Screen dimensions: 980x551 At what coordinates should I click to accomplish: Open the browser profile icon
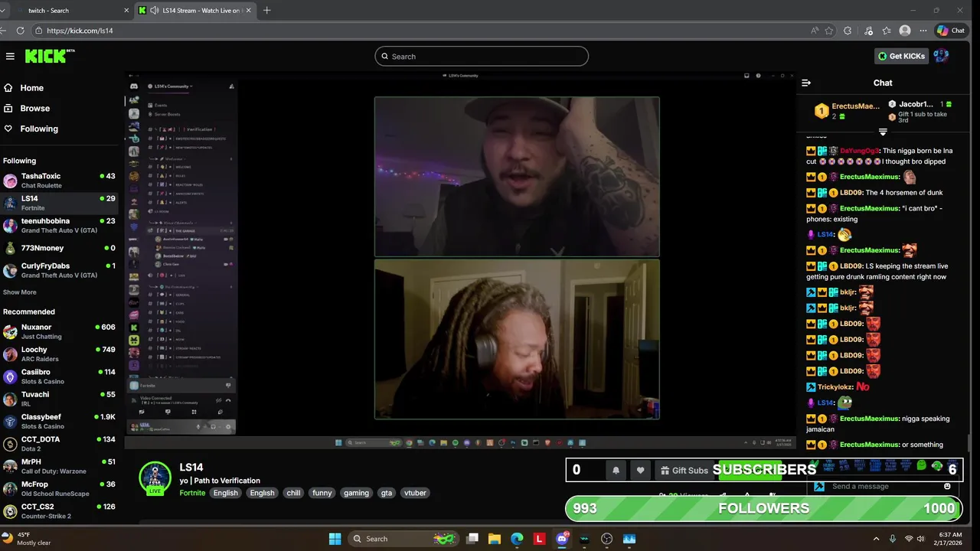click(905, 31)
